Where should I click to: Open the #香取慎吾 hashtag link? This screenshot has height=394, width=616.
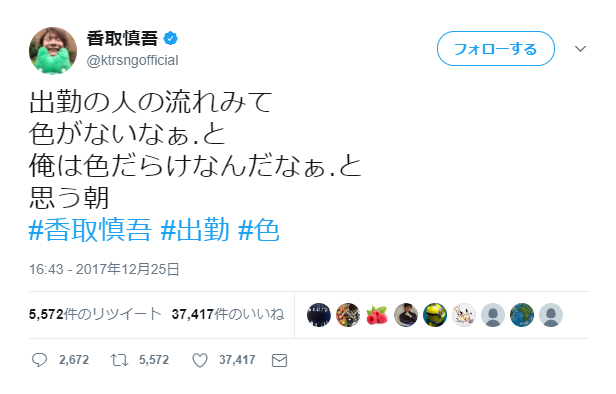click(x=90, y=230)
